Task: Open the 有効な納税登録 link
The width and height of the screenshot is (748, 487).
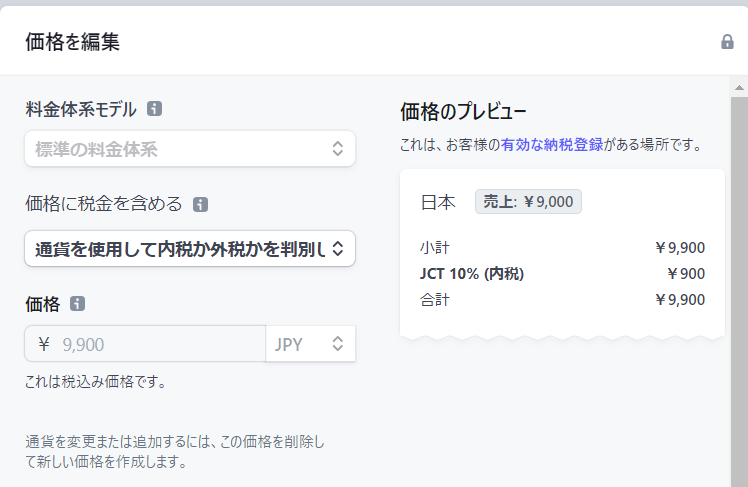Action: 552,145
